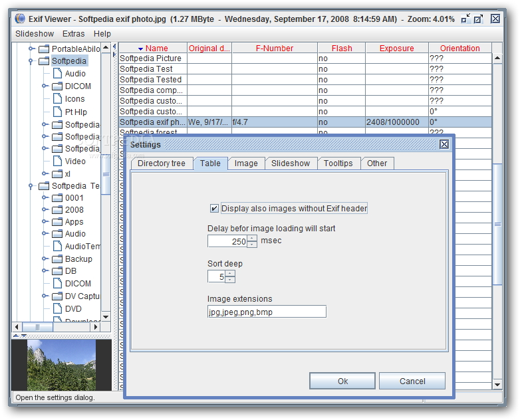The height and width of the screenshot is (420, 520).
Task: Expand the 0001 folder node
Action: tap(45, 197)
